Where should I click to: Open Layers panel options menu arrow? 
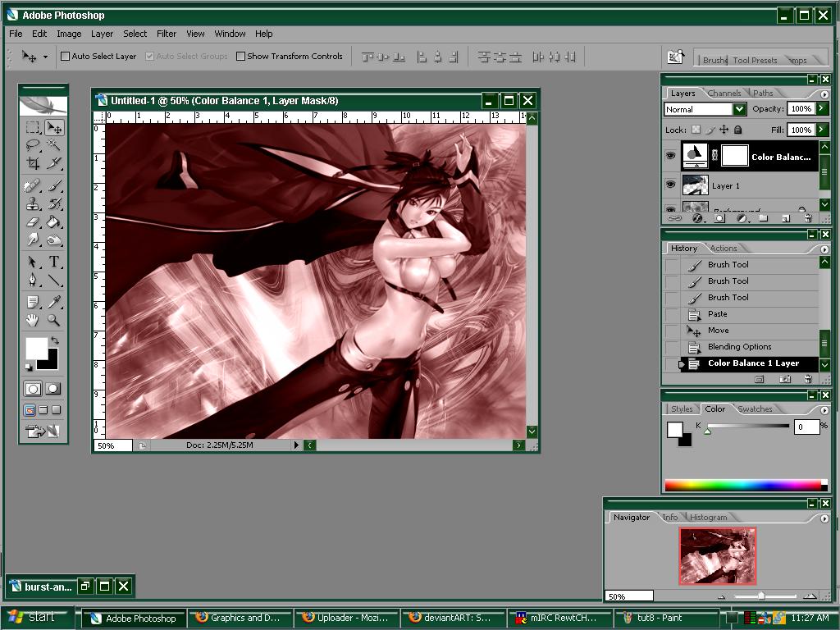click(824, 94)
